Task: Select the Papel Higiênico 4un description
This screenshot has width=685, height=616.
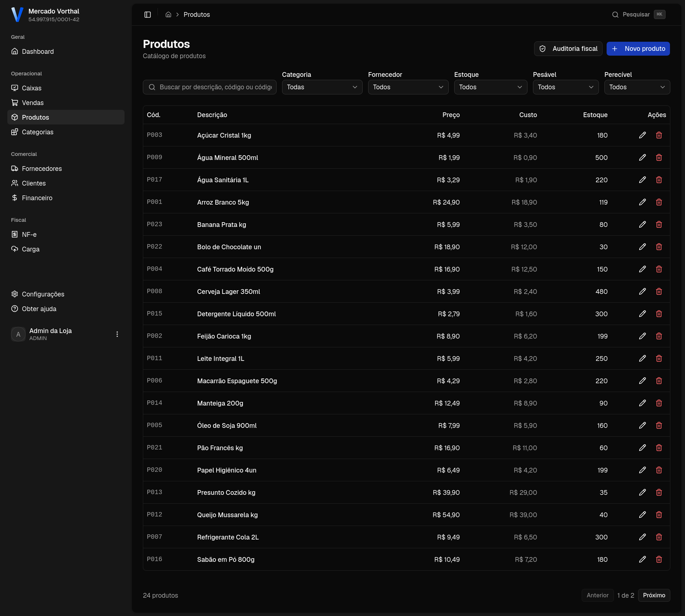Action: point(227,470)
